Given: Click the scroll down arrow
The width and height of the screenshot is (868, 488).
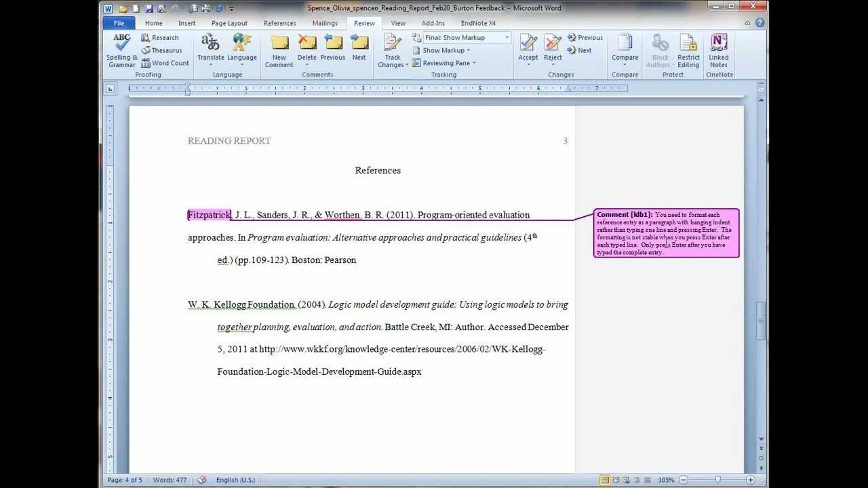Looking at the screenshot, I should 762,439.
